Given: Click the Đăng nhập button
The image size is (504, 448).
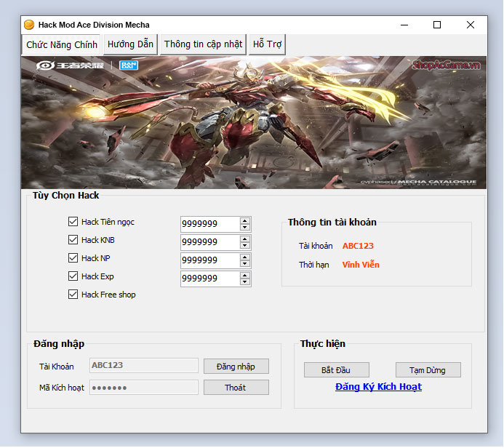Looking at the screenshot, I should (x=236, y=367).
